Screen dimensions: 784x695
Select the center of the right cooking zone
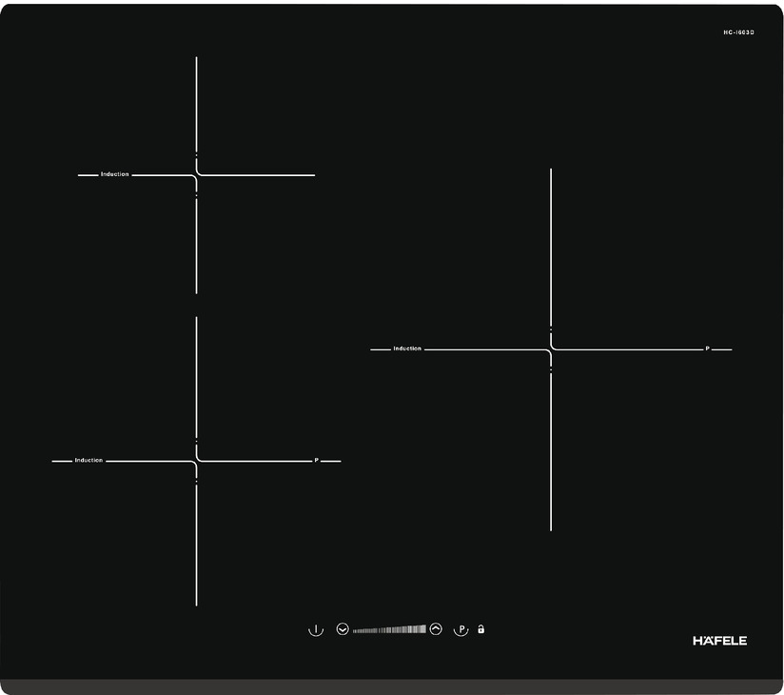pyautogui.click(x=551, y=349)
